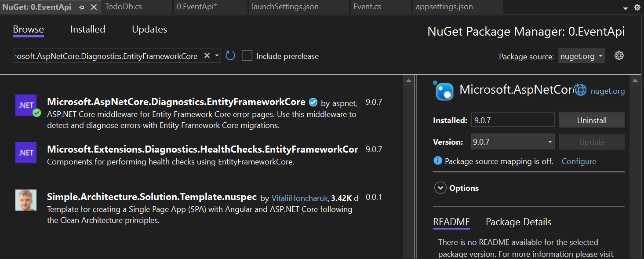Viewport: 644px width, 259px height.
Task: Refresh the package search results
Action: coord(230,56)
